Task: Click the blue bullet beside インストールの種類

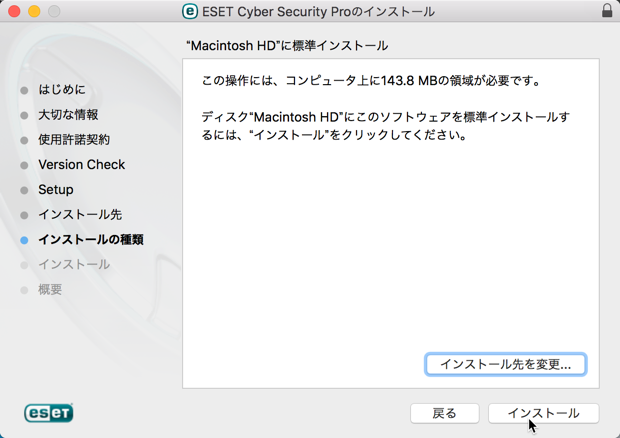Action: click(x=24, y=240)
